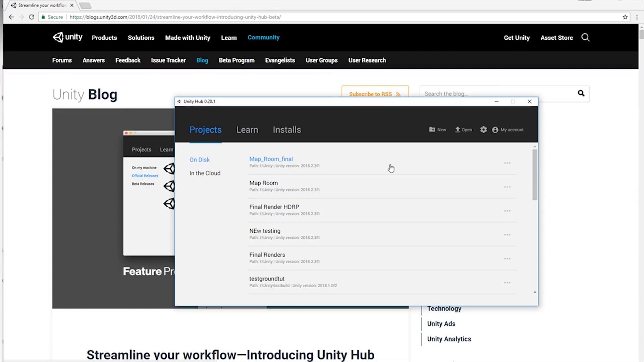The height and width of the screenshot is (362, 644).
Task: Open Made with Unity menu item
Action: [187, 38]
